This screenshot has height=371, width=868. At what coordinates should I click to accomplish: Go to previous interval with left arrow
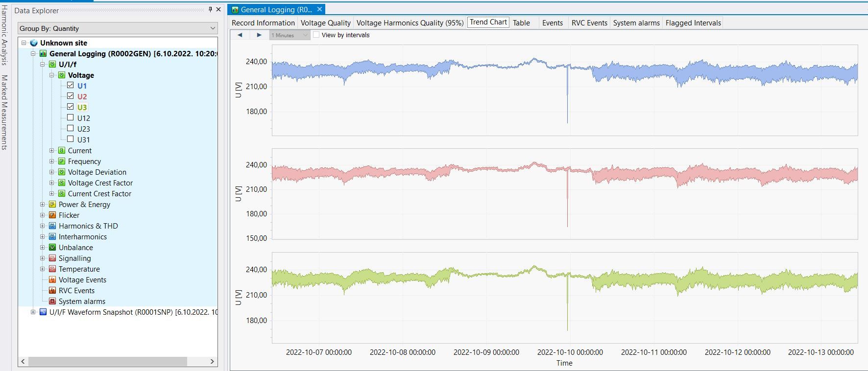coord(240,35)
